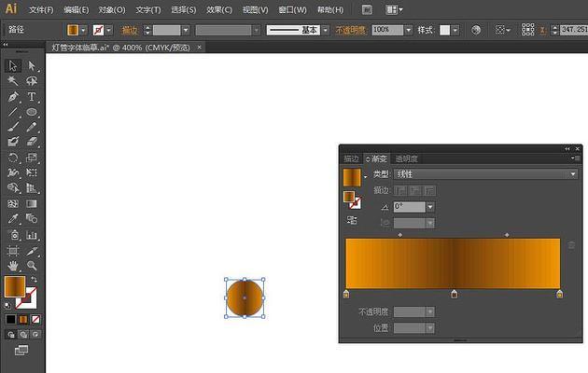Open the Arrange Documents dropdown
This screenshot has height=373, width=588.
tap(394, 9)
